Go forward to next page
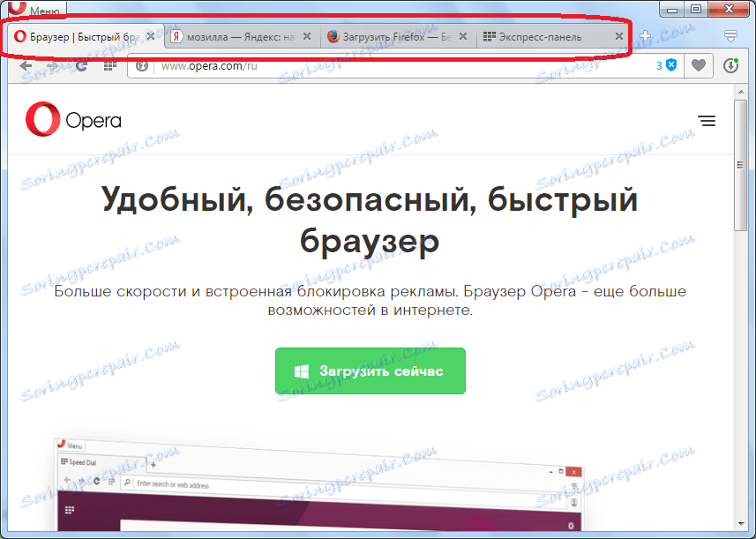The width and height of the screenshot is (756, 539). point(53,66)
